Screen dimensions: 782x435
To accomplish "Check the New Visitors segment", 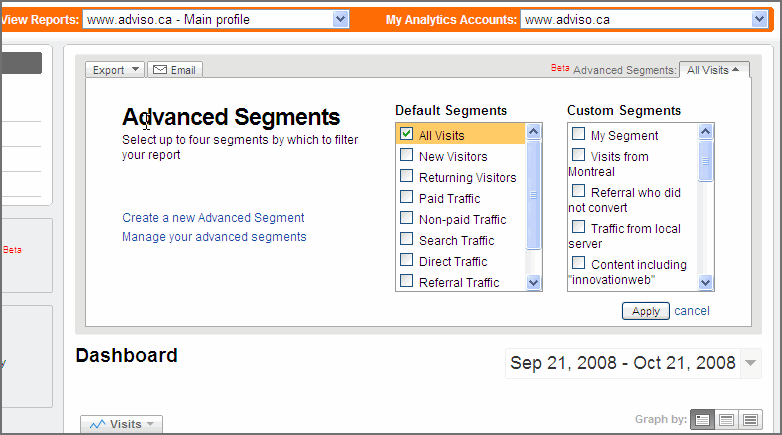I will (406, 155).
